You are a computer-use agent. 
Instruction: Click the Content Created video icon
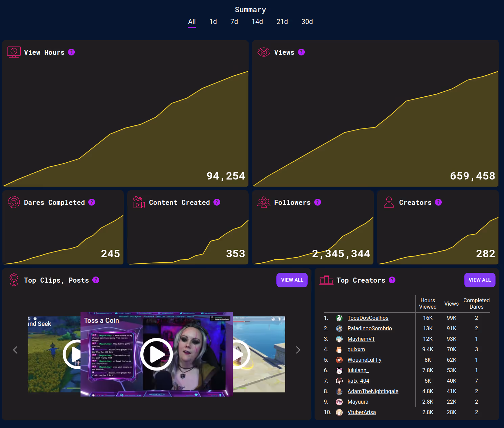click(138, 202)
